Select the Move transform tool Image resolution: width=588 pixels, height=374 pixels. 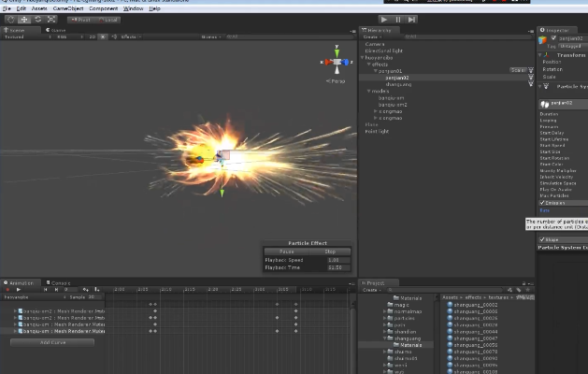coord(24,20)
